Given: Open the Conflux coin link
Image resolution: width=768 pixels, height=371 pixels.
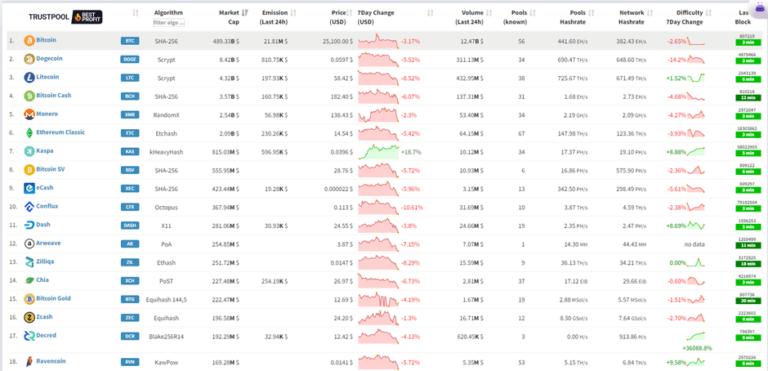Looking at the screenshot, I should 47,206.
